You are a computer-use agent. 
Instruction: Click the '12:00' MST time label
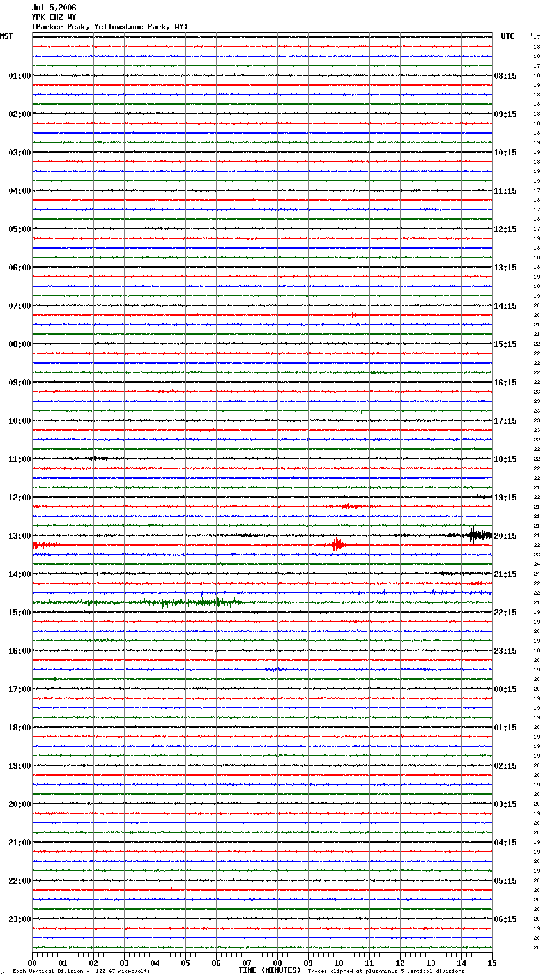(20, 498)
